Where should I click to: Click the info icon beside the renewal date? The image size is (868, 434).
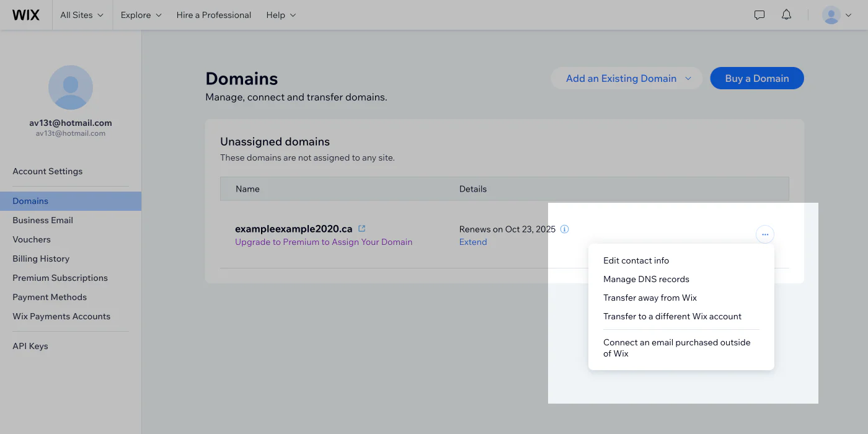[564, 229]
